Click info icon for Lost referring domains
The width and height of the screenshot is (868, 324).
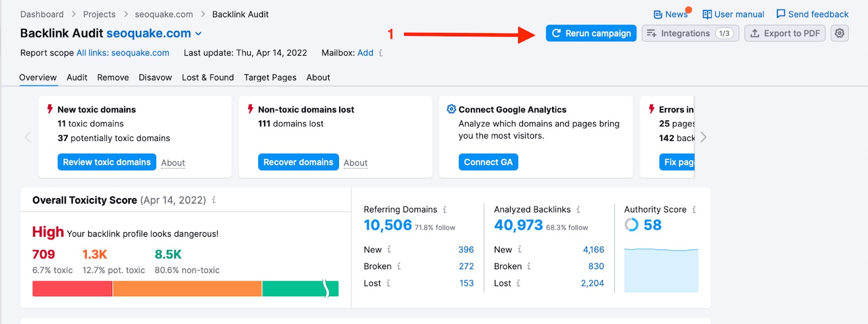(388, 283)
